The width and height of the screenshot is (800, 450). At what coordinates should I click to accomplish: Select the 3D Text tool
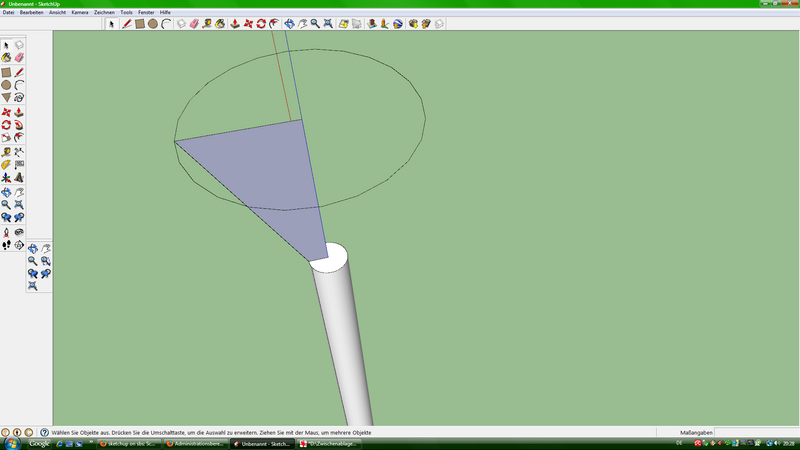click(x=19, y=177)
